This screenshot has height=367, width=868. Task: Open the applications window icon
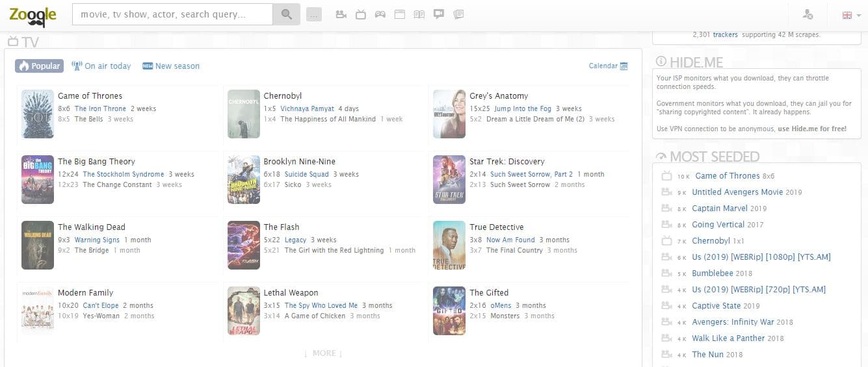pyautogui.click(x=400, y=14)
